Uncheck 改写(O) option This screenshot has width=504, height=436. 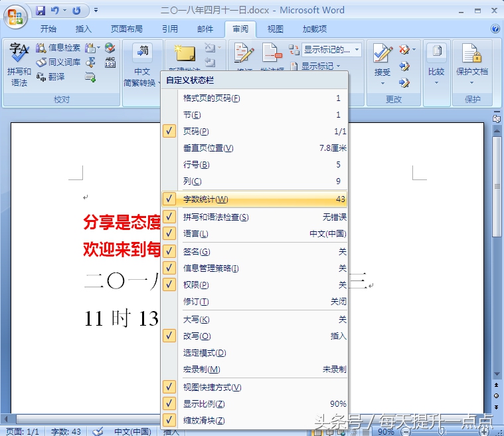point(169,336)
